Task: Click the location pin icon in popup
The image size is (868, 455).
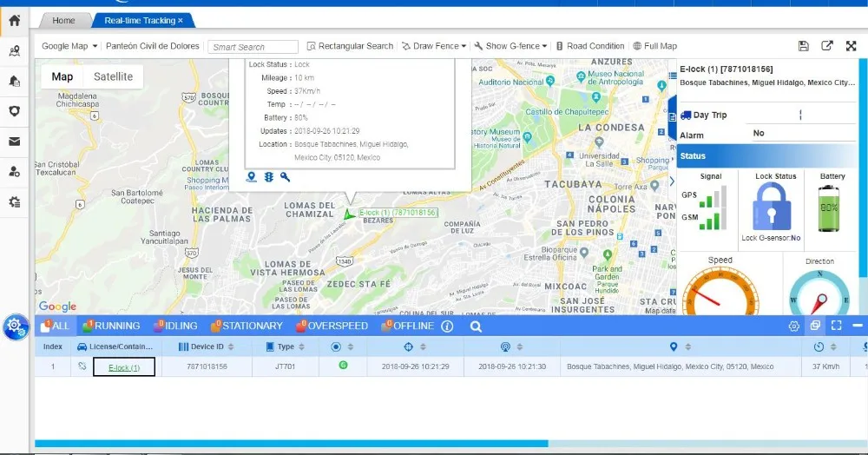Action: click(252, 176)
